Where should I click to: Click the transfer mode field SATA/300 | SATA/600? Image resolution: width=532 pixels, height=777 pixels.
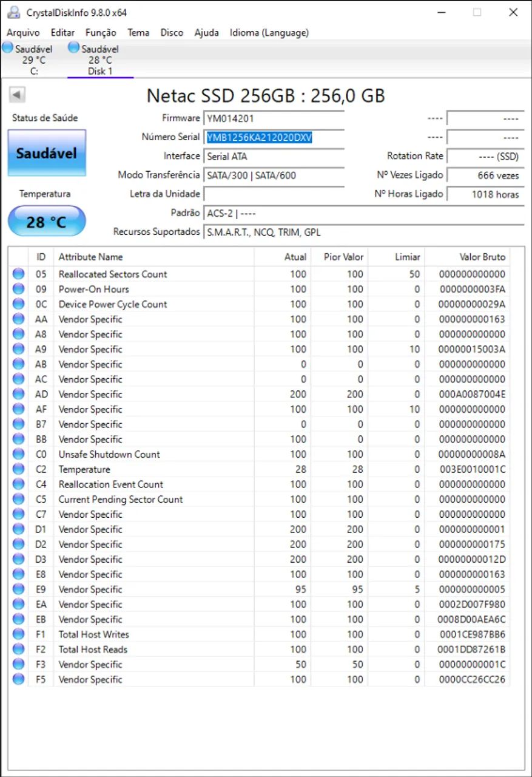coord(274,175)
